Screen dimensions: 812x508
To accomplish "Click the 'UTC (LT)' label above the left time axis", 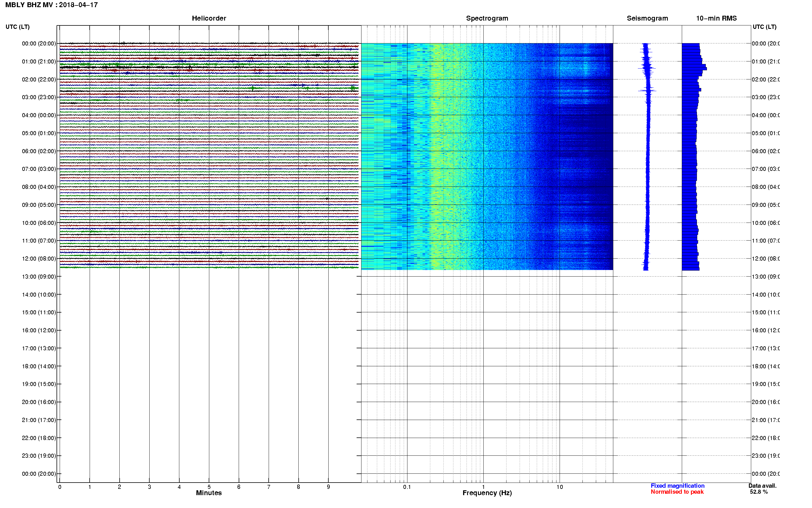I will [x=17, y=27].
